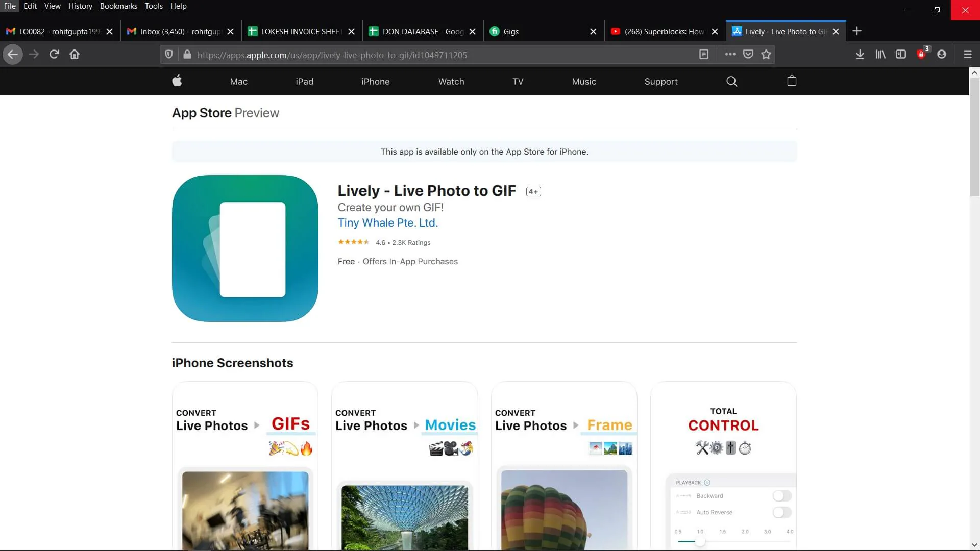Image resolution: width=980 pixels, height=551 pixels.
Task: Open the shopping bag icon
Action: tap(792, 81)
